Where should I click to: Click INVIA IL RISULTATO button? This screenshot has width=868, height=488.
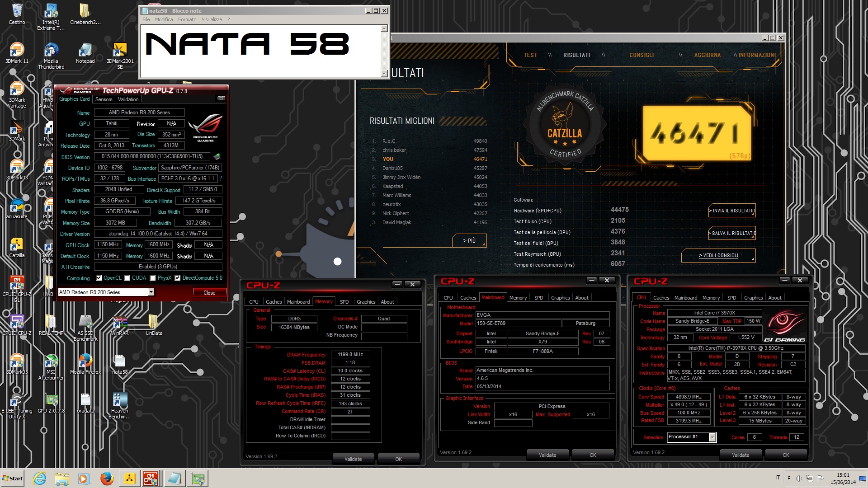[732, 211]
